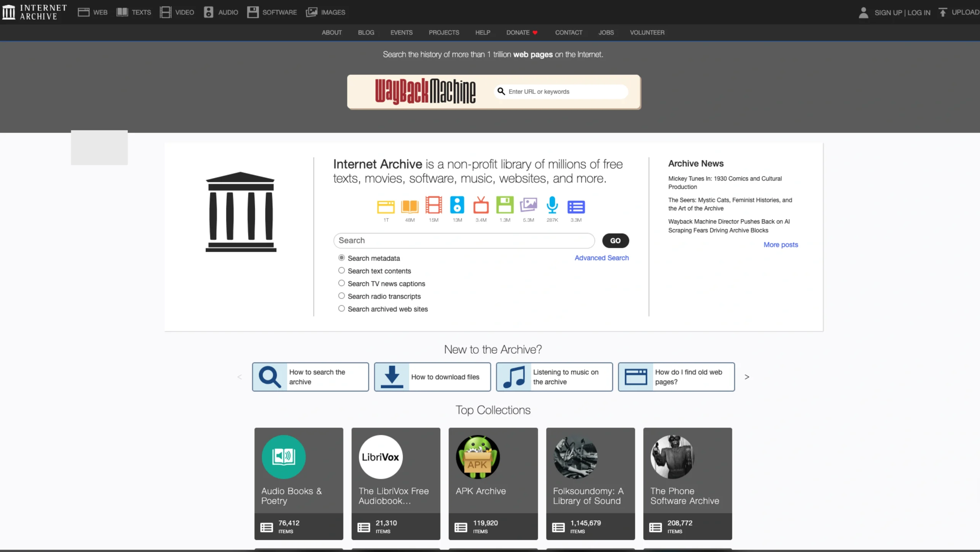Open the Web icon in top navigation

coord(83,12)
